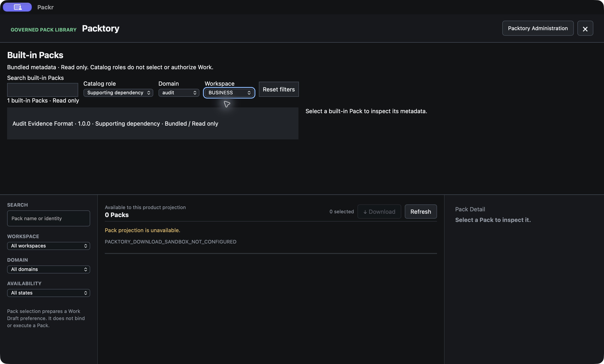Click 'Available to this product projection' caption
This screenshot has height=364, width=604.
tap(145, 207)
